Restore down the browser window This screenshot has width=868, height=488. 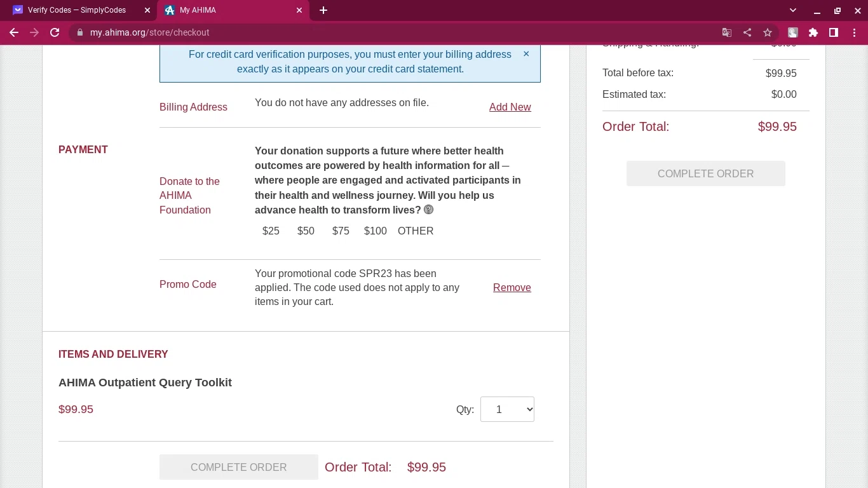(x=837, y=10)
